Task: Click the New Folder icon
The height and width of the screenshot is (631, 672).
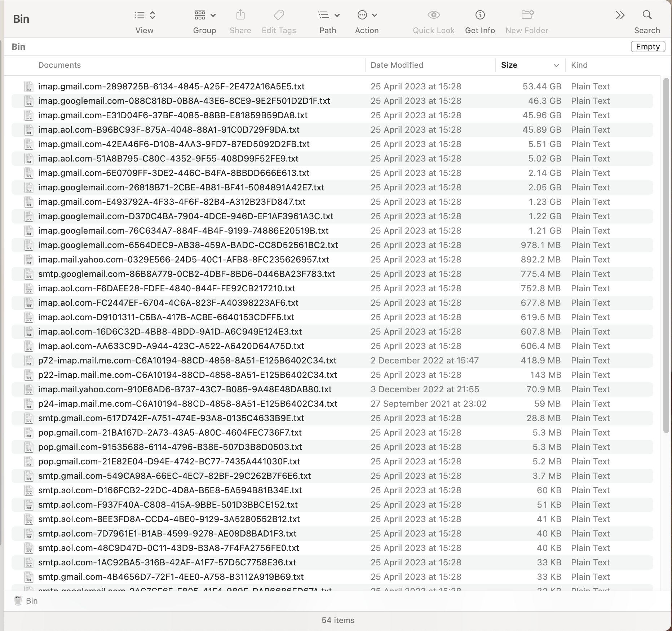Action: tap(527, 15)
